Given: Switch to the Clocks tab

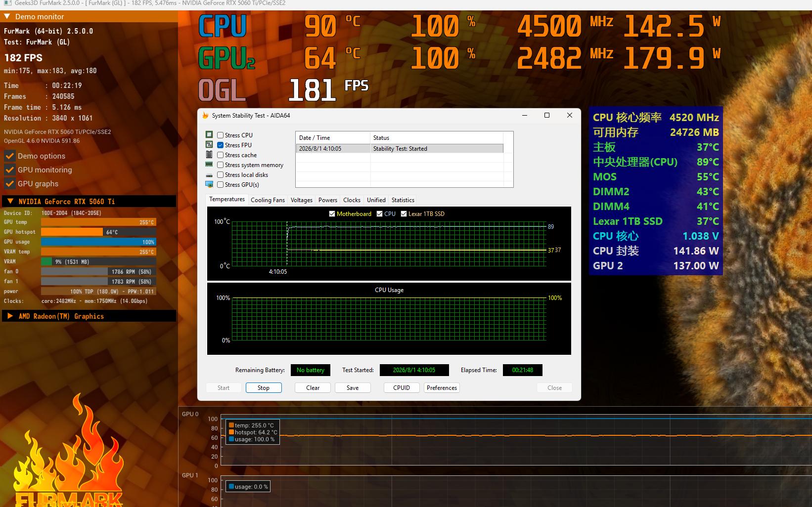Looking at the screenshot, I should pyautogui.click(x=352, y=200).
